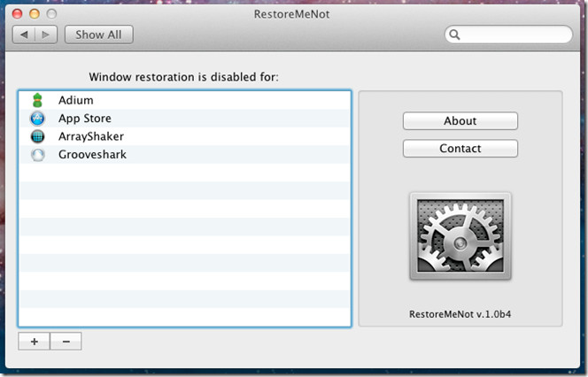Click the Show All button
588x377 pixels.
click(x=98, y=35)
